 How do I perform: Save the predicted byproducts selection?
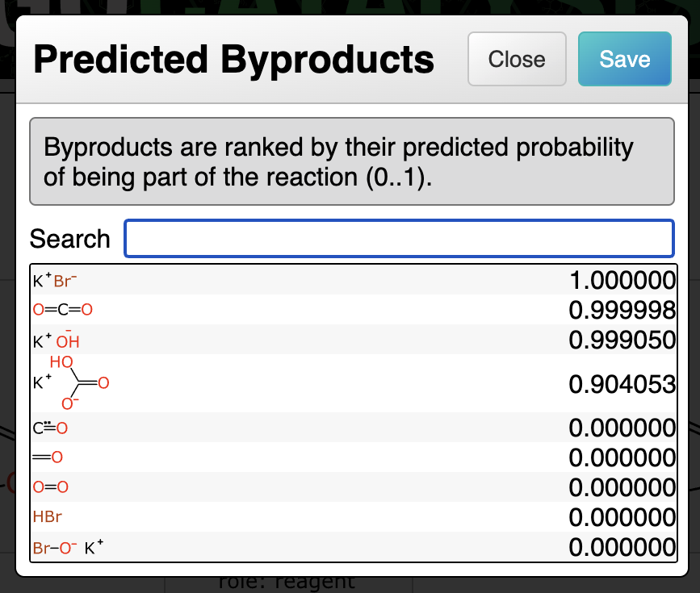pos(624,59)
